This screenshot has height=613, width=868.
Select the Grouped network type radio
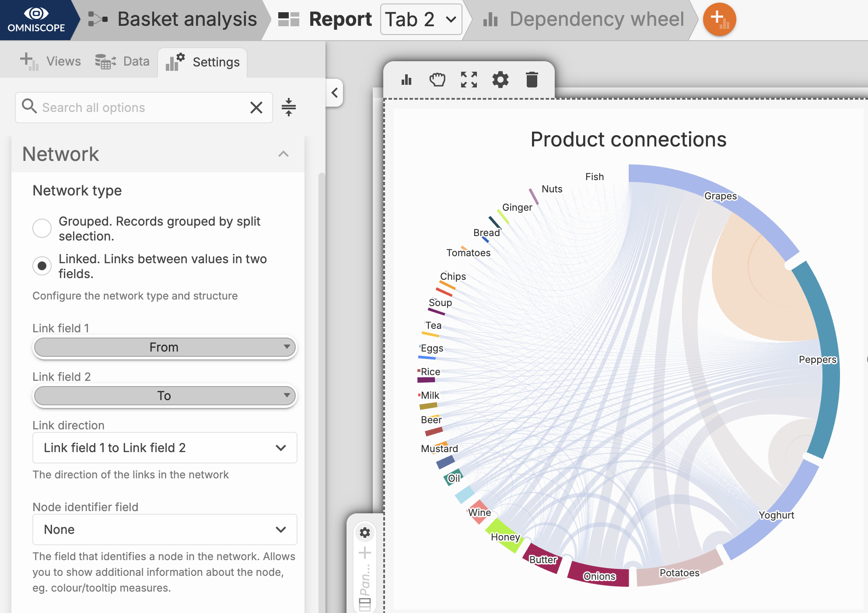42,228
